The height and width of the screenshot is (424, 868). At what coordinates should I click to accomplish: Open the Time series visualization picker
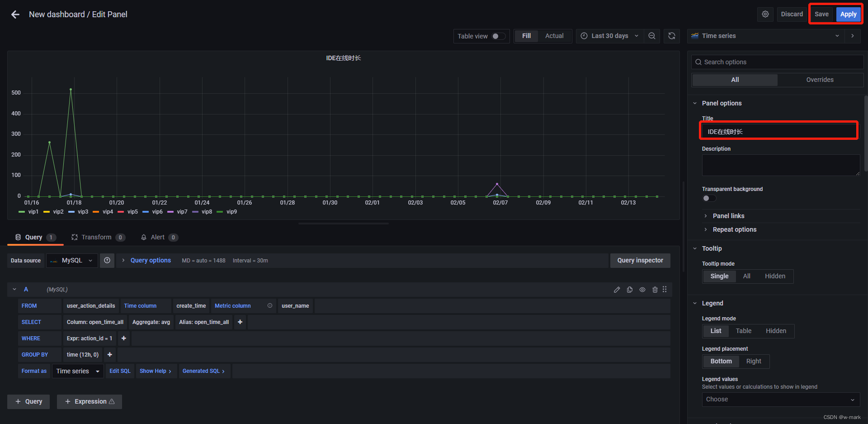(x=765, y=36)
